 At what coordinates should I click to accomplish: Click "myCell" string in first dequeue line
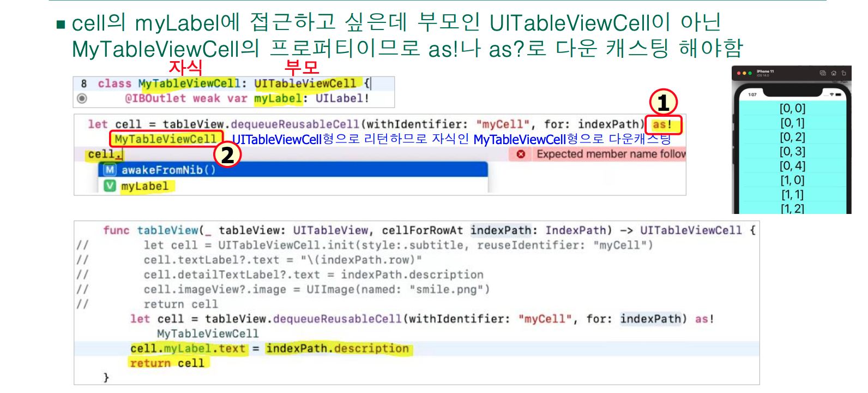(x=502, y=124)
